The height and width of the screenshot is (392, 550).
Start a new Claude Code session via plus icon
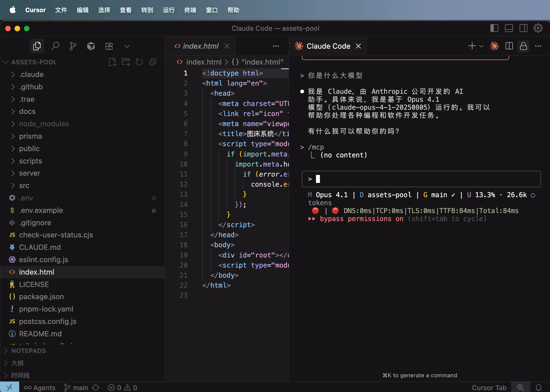(472, 46)
